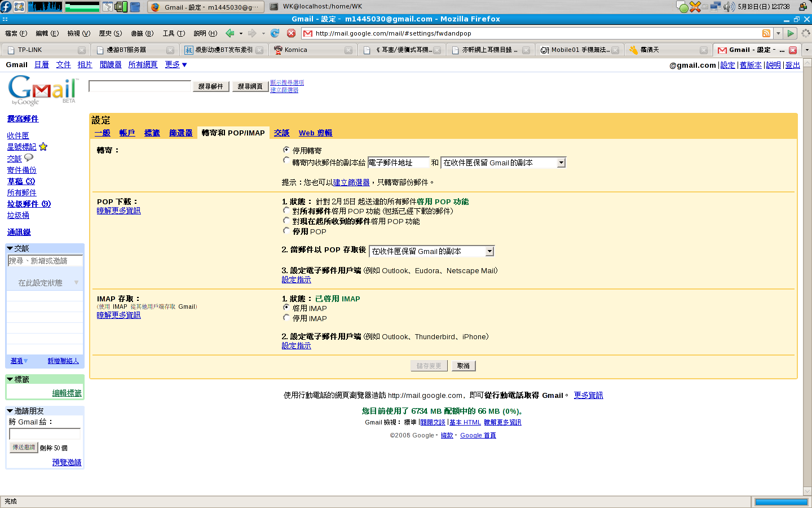Collapse the 邀請朋友 panel
The image size is (812, 508).
[x=10, y=411]
